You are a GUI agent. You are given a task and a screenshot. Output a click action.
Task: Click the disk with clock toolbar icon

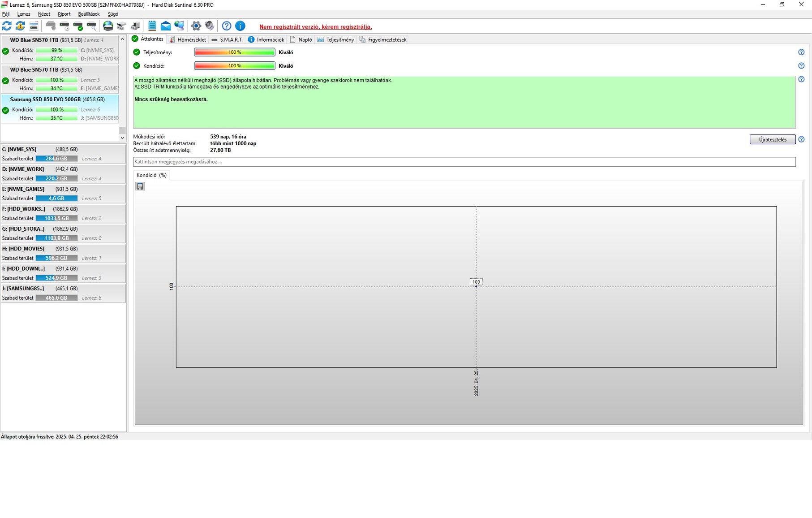64,26
